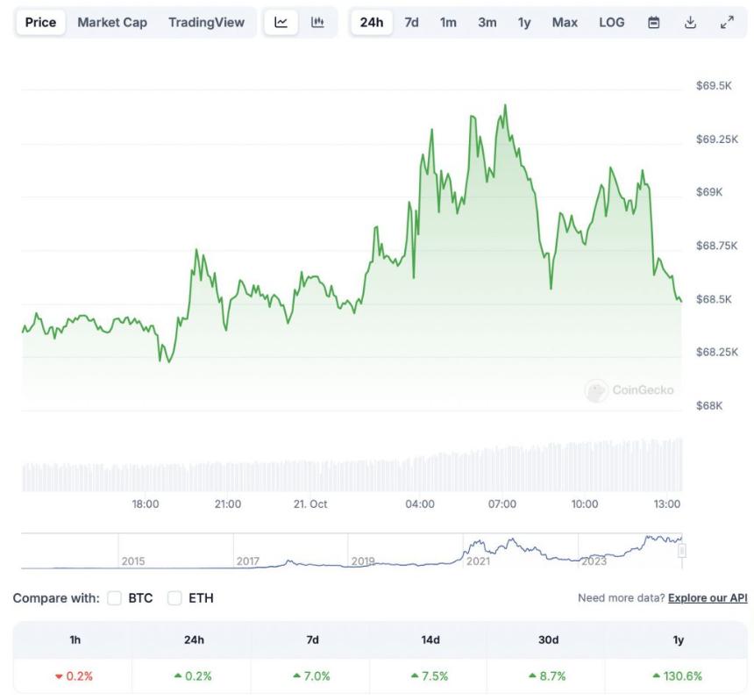The height and width of the screenshot is (700, 754).
Task: Toggle LOG scale on chart
Action: 612,22
